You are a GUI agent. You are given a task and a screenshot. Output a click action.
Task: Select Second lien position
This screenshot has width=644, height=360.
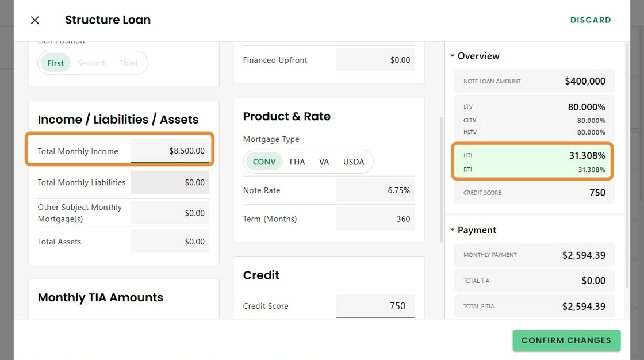[x=91, y=63]
